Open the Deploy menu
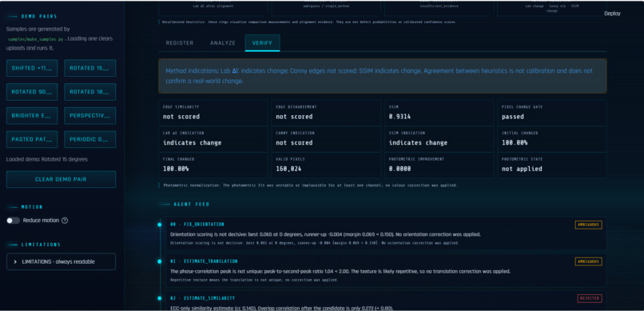 612,14
